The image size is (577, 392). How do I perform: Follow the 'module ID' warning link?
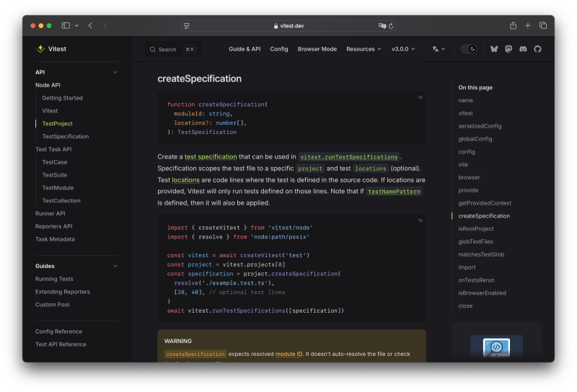pos(288,354)
